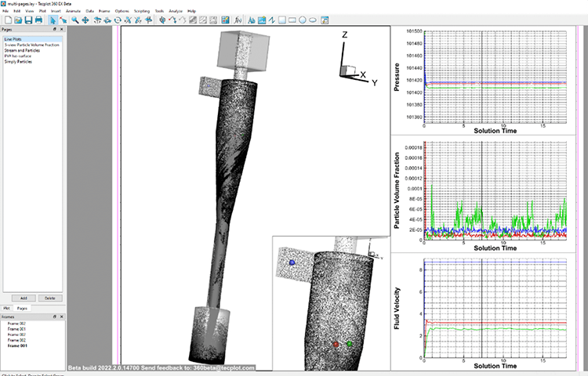Click the Save layout icon
This screenshot has height=376, width=588.
[27, 20]
